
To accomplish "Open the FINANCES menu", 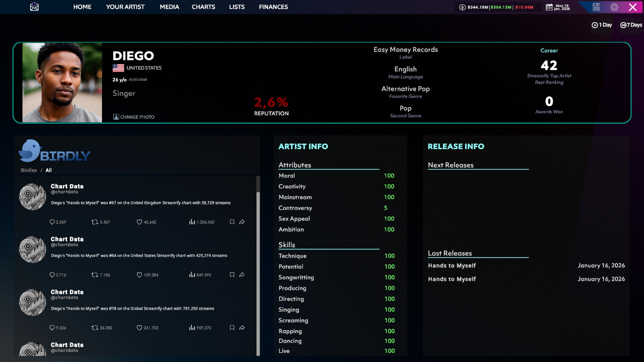I will [x=273, y=7].
